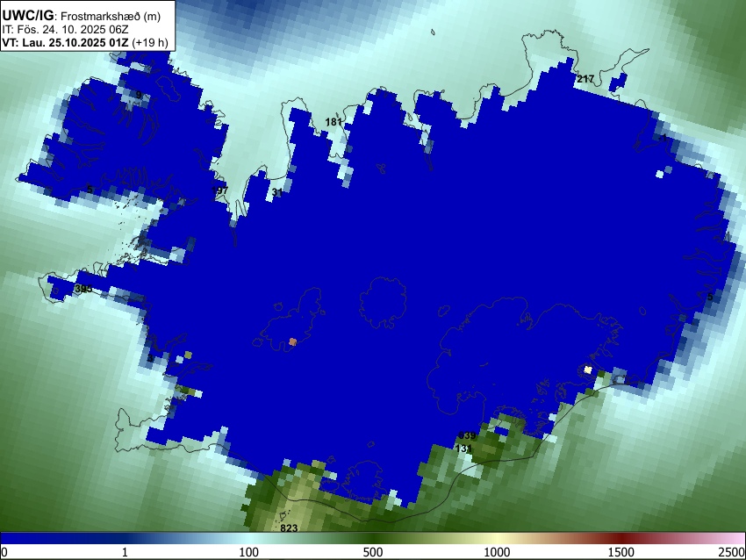Click the pale yellow grid cell near southeast glacier
Viewport: 746px width, 560px height.
tap(588, 370)
